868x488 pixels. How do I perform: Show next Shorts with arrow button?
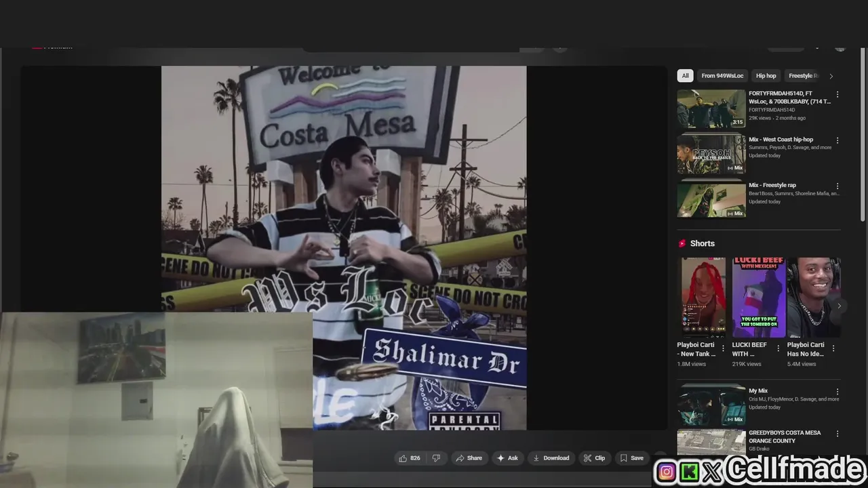(839, 306)
